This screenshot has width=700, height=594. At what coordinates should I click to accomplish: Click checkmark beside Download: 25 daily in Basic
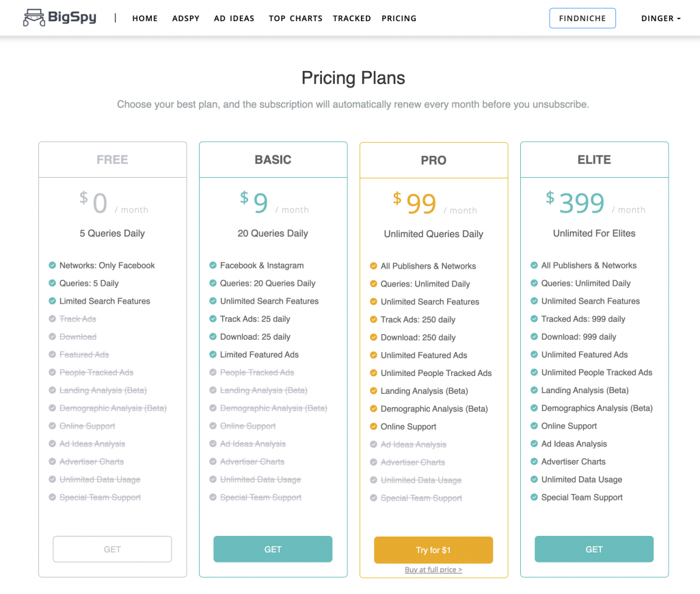point(213,337)
